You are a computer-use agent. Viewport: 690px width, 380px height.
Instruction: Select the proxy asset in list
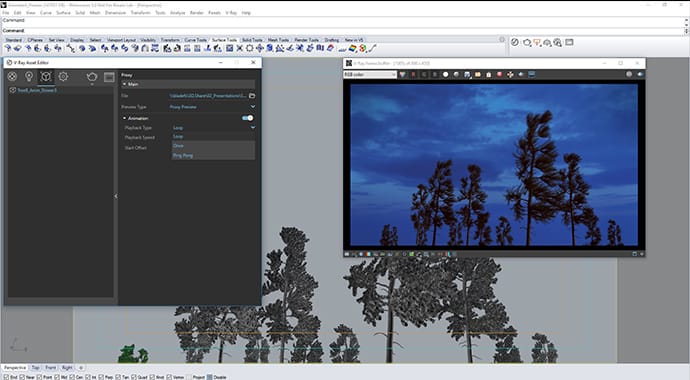click(37, 90)
